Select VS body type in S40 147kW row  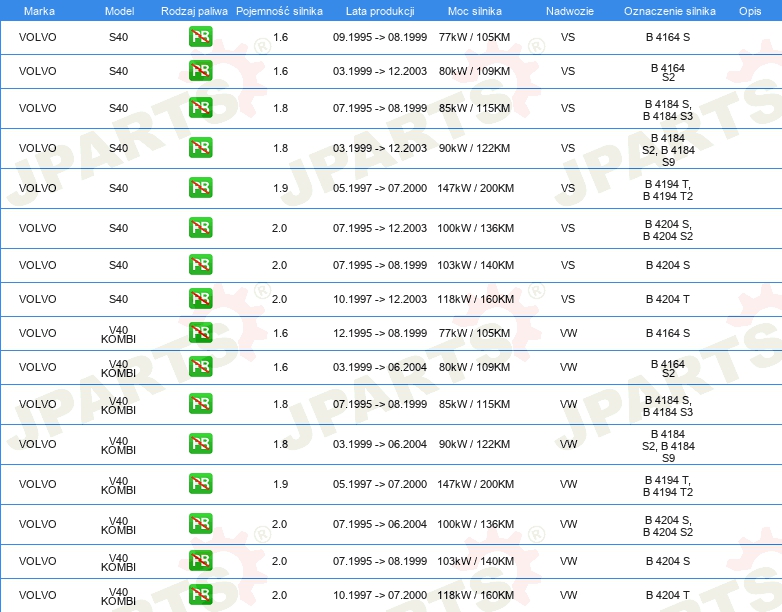tap(568, 188)
